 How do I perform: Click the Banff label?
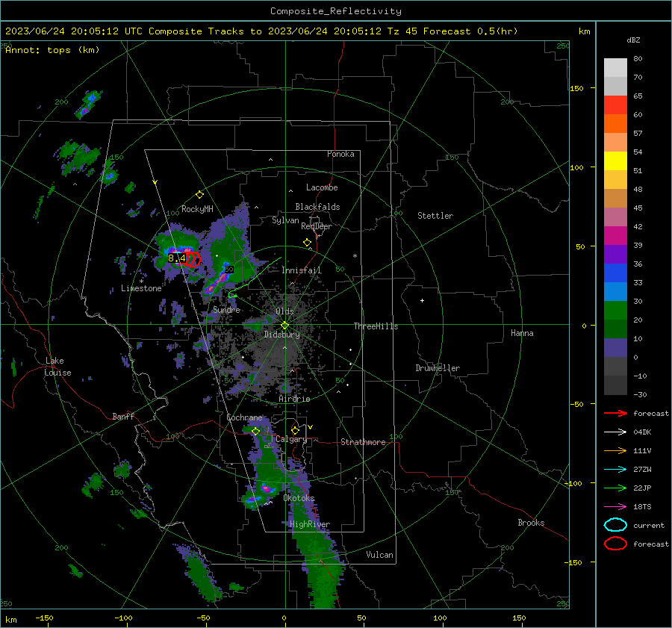[x=123, y=416]
